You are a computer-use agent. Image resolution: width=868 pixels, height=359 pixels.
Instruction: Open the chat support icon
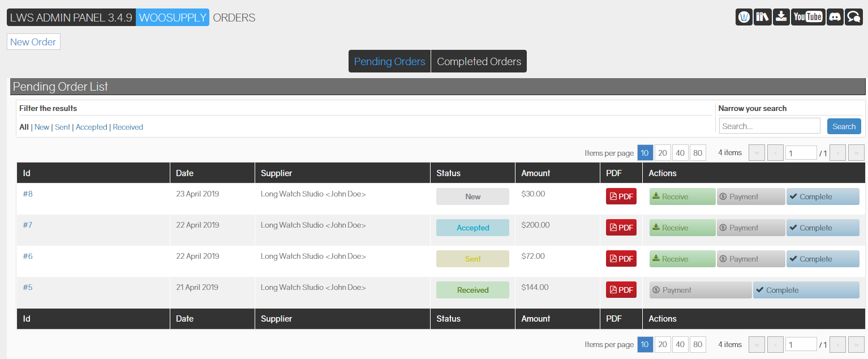853,17
